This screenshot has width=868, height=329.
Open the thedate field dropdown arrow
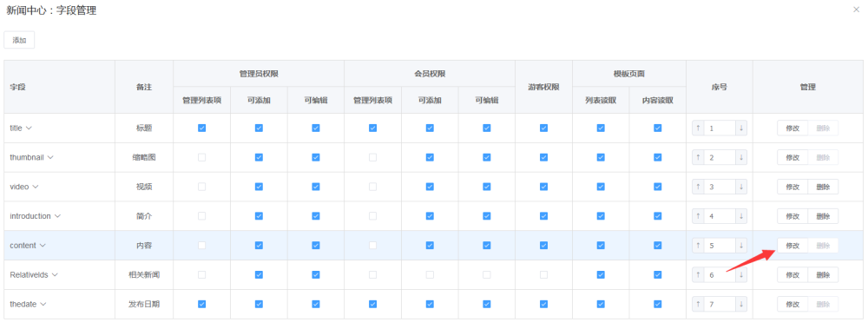43,304
